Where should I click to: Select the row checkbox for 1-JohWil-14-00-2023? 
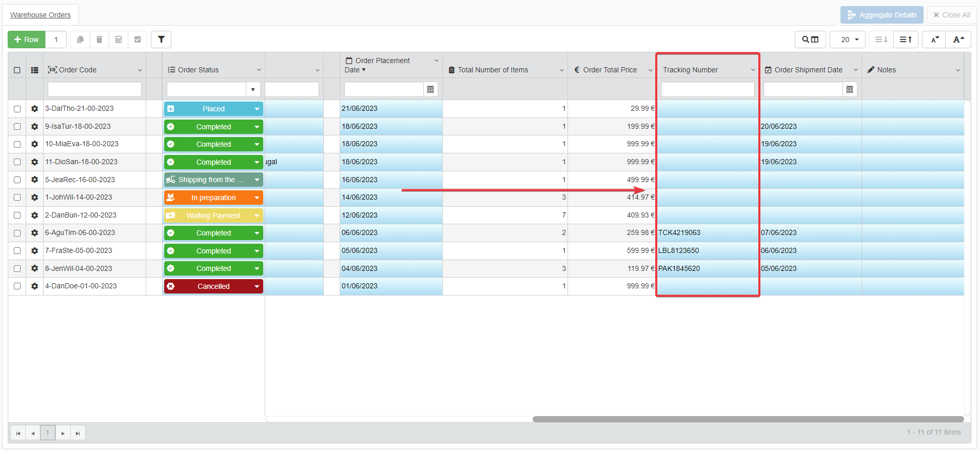(17, 198)
